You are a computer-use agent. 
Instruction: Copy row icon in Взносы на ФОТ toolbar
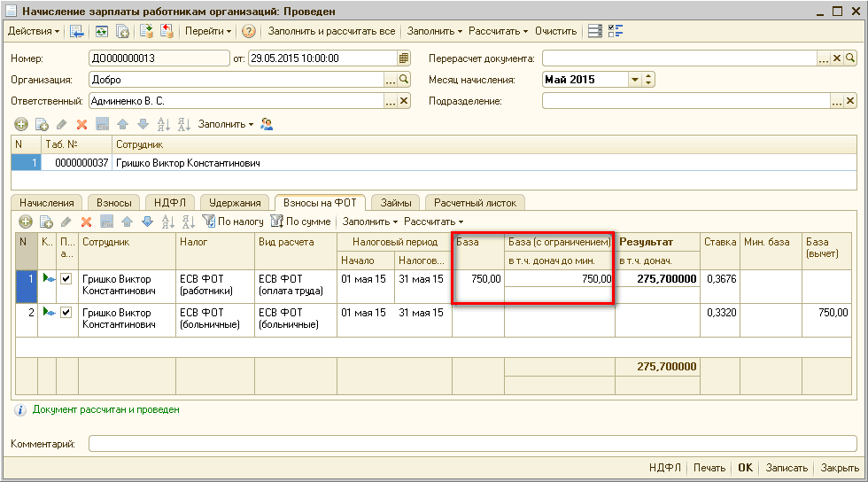coord(46,222)
